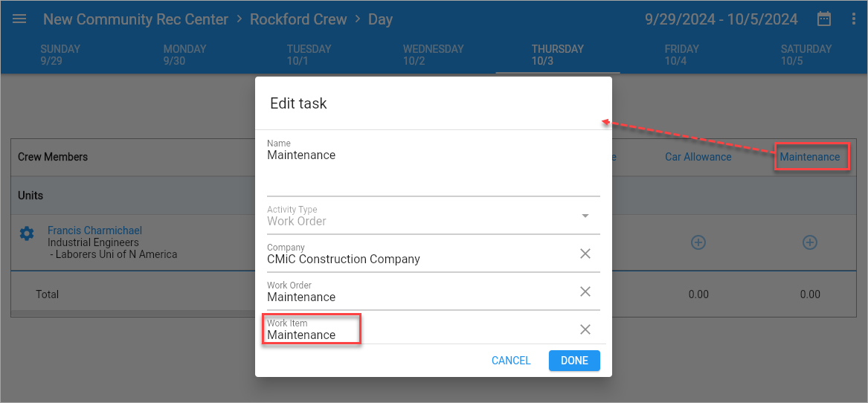Click the Car Allowance total 0.00

click(698, 294)
